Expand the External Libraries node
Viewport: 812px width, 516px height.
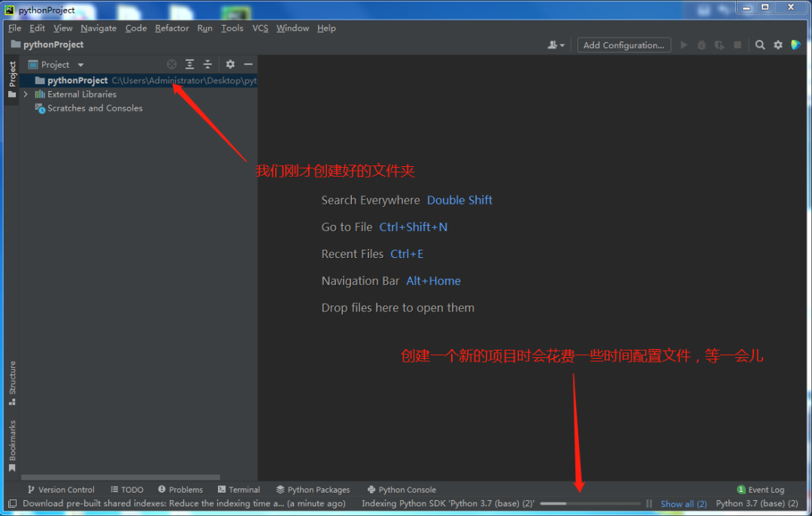pyautogui.click(x=26, y=94)
